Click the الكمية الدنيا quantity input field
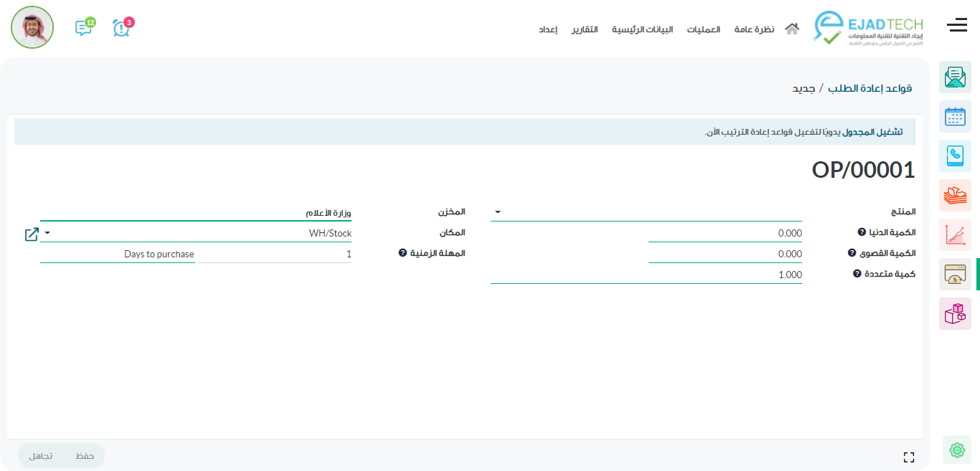 [x=725, y=233]
